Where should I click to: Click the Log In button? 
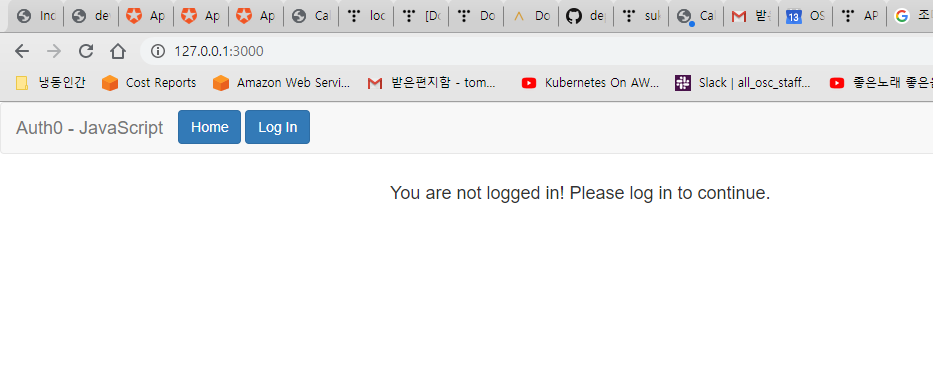click(277, 127)
